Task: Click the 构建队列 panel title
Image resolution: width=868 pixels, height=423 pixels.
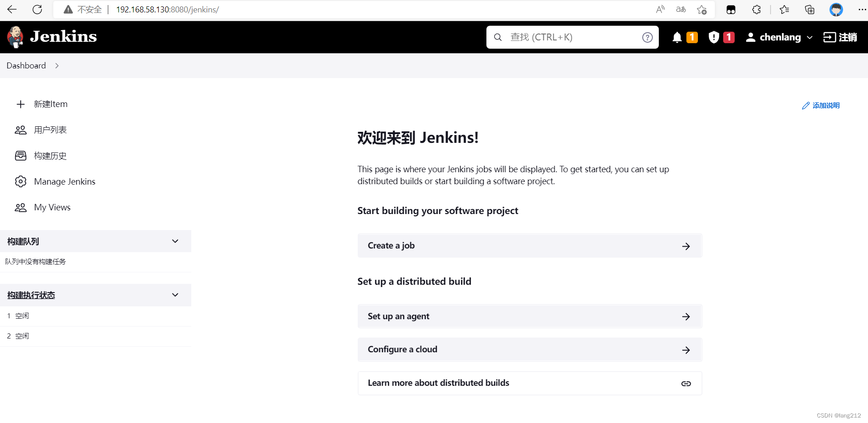Action: [x=23, y=242]
